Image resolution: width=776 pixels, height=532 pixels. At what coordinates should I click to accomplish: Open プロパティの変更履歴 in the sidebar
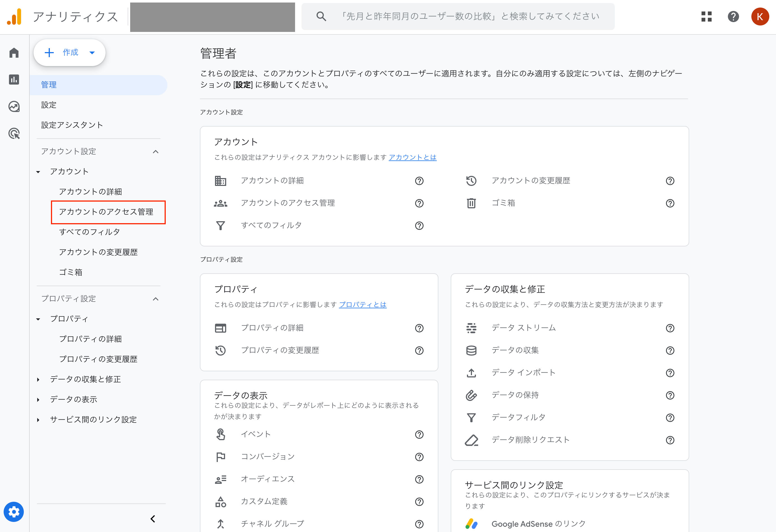(x=99, y=359)
